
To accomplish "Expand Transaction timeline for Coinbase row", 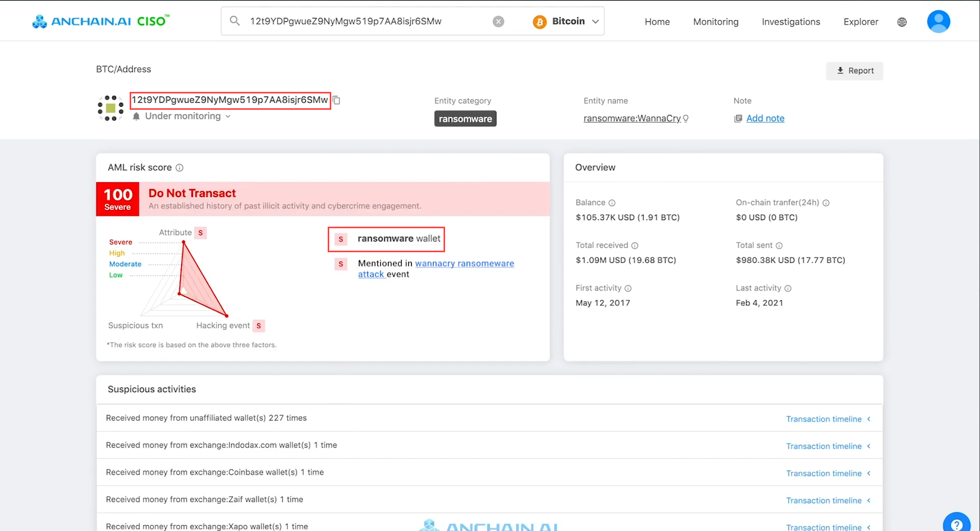I will 828,473.
